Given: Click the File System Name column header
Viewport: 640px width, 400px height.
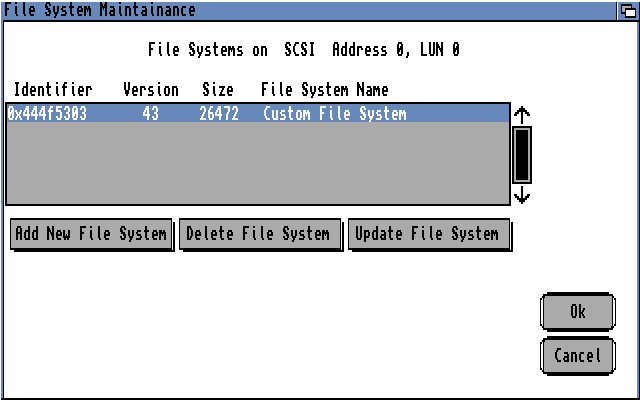Looking at the screenshot, I should pos(324,90).
